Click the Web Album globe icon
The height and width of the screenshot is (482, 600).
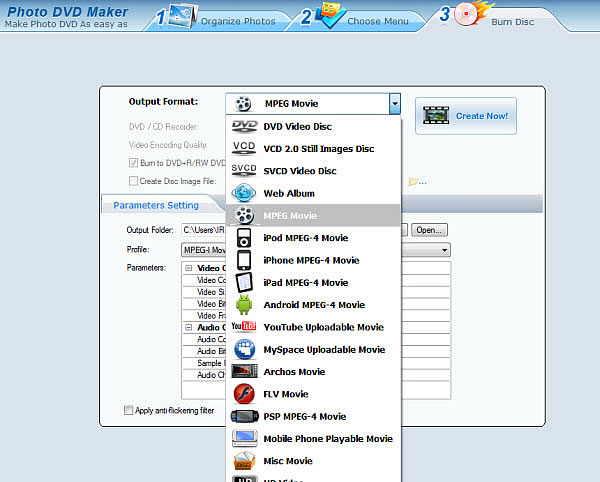point(244,193)
